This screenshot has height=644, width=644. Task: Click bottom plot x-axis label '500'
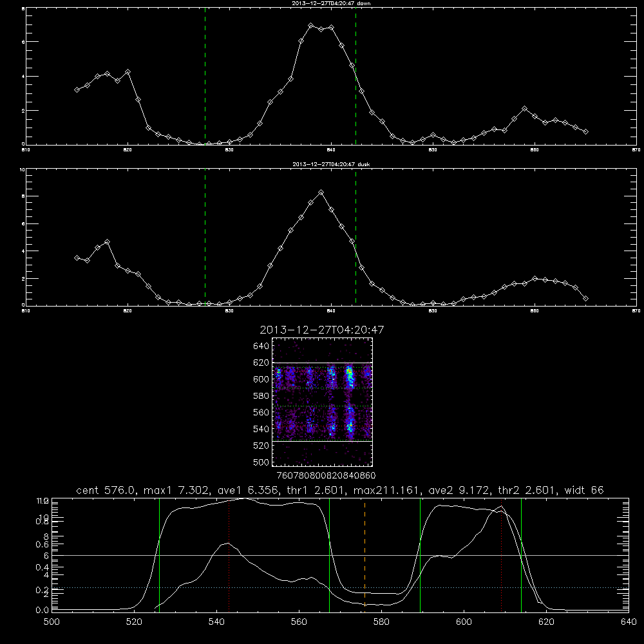coord(52,622)
